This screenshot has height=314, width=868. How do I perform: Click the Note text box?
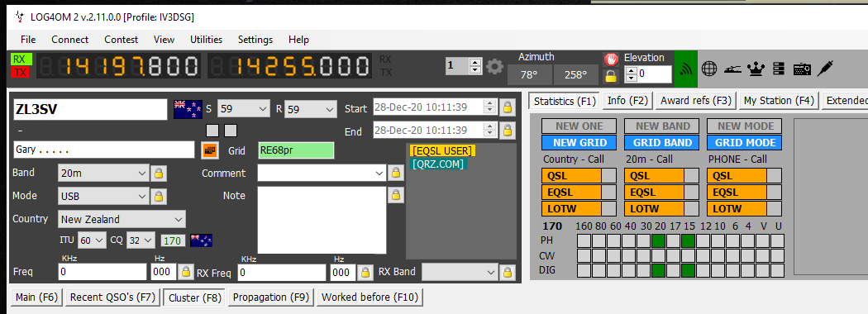[322, 220]
